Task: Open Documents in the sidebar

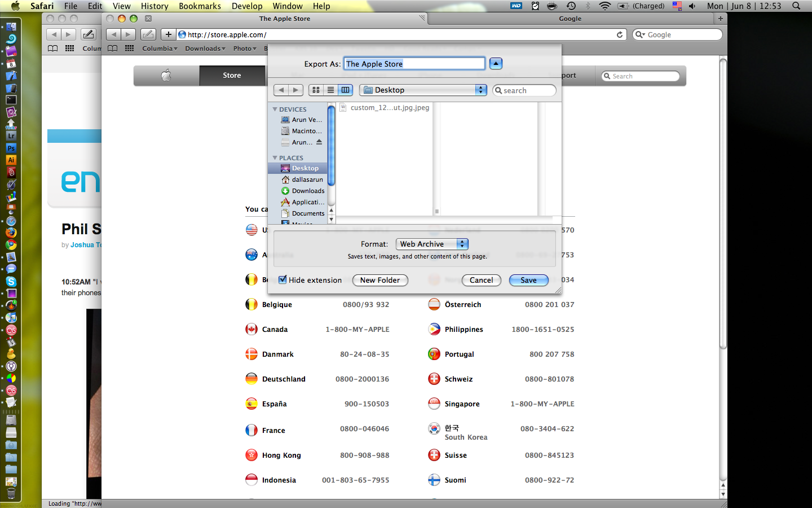Action: 303,213
